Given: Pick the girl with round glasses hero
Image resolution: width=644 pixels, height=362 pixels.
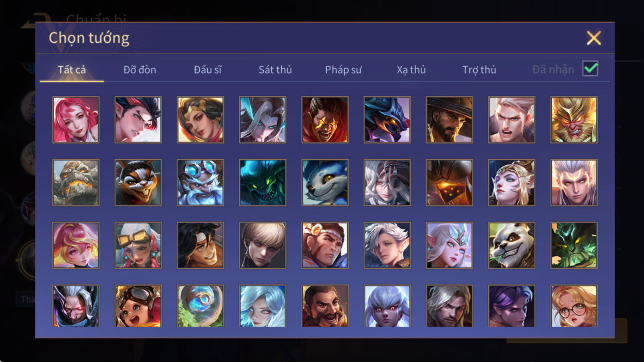Looking at the screenshot, I should coord(574,306).
